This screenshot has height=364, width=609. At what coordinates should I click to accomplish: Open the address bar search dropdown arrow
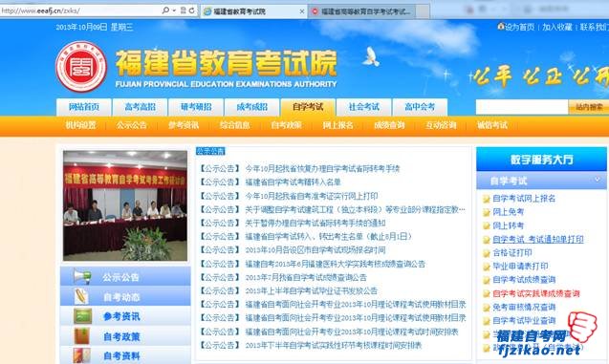click(174, 11)
